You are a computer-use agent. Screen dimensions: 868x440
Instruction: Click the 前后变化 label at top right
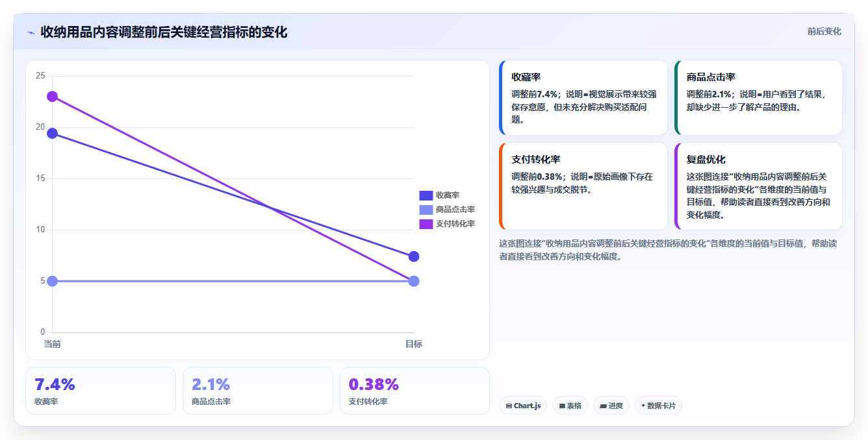[824, 31]
